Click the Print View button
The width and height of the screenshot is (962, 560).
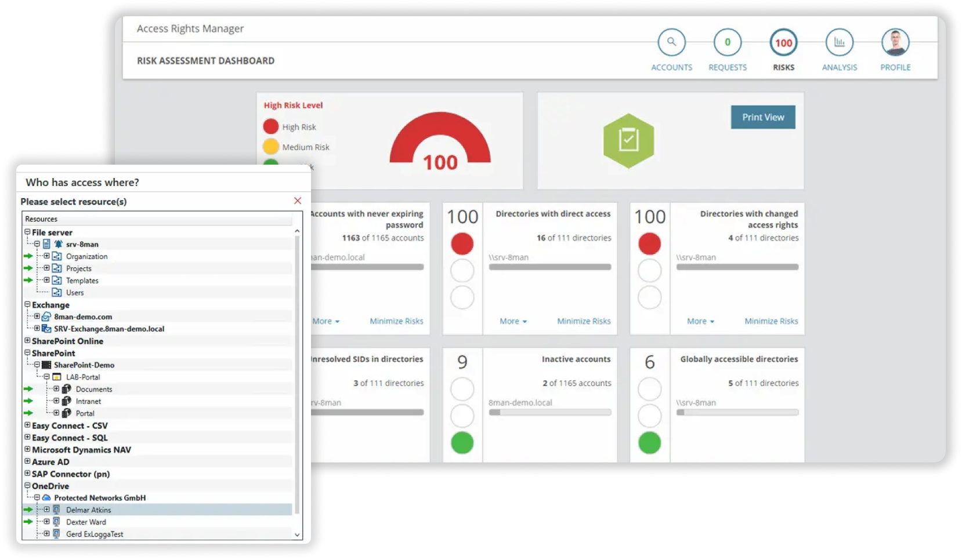[763, 117]
